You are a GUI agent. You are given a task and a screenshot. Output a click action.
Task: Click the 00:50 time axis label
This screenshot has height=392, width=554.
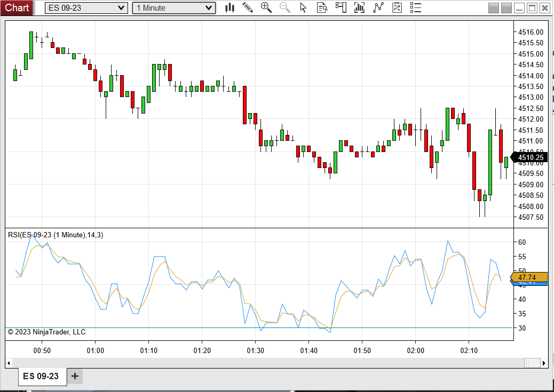coord(42,350)
